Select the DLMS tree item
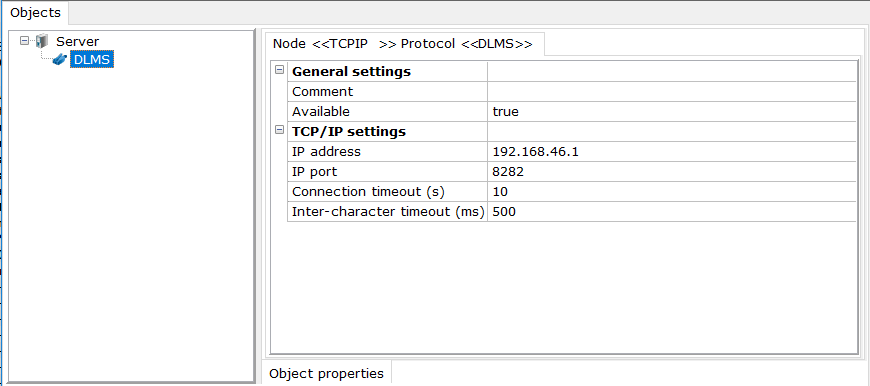This screenshot has width=870, height=386. tap(92, 60)
